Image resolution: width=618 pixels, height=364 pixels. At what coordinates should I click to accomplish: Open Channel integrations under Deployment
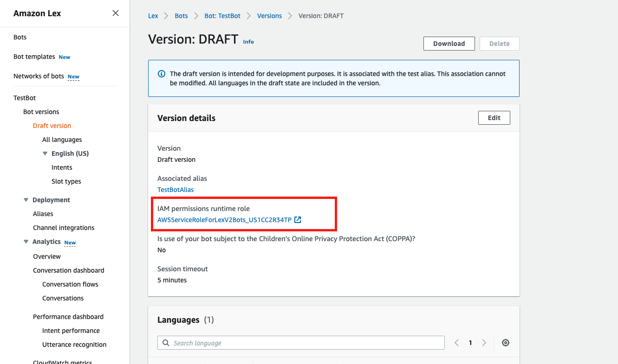(64, 228)
